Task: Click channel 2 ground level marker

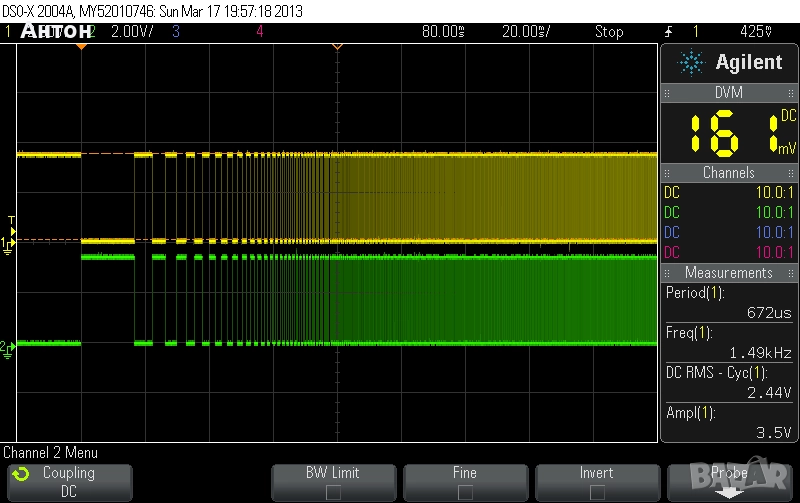Action: [x=8, y=347]
